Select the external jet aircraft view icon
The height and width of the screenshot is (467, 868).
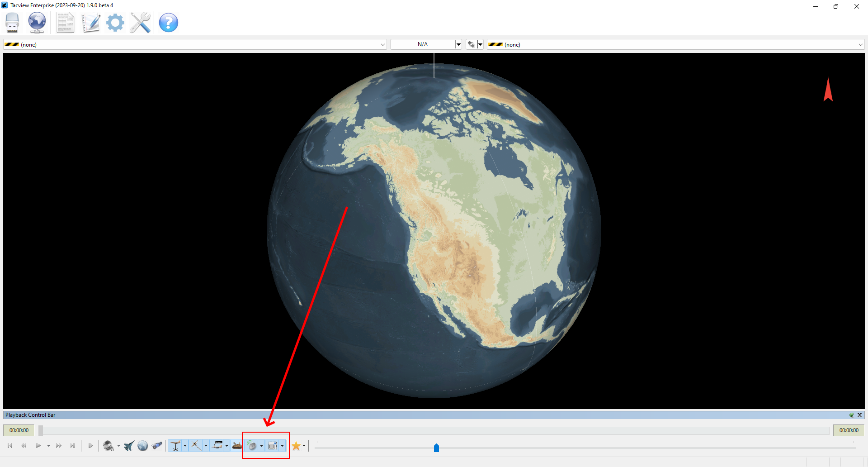(x=129, y=446)
